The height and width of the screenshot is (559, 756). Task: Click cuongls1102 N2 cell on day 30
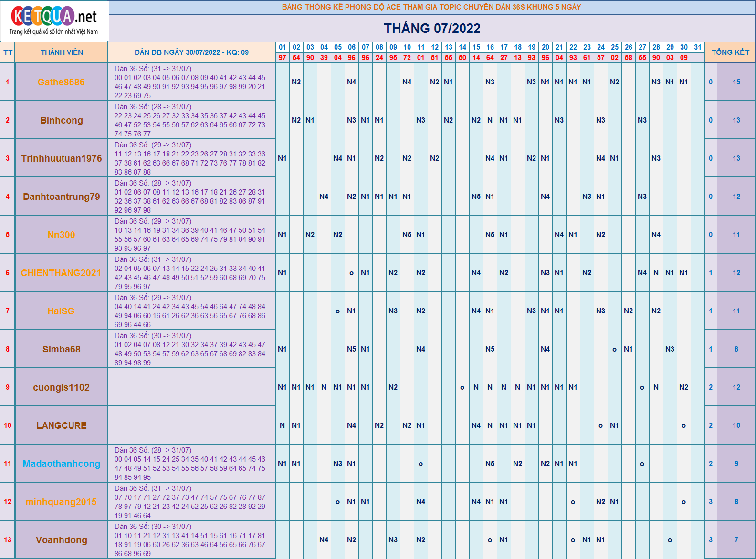coord(684,387)
